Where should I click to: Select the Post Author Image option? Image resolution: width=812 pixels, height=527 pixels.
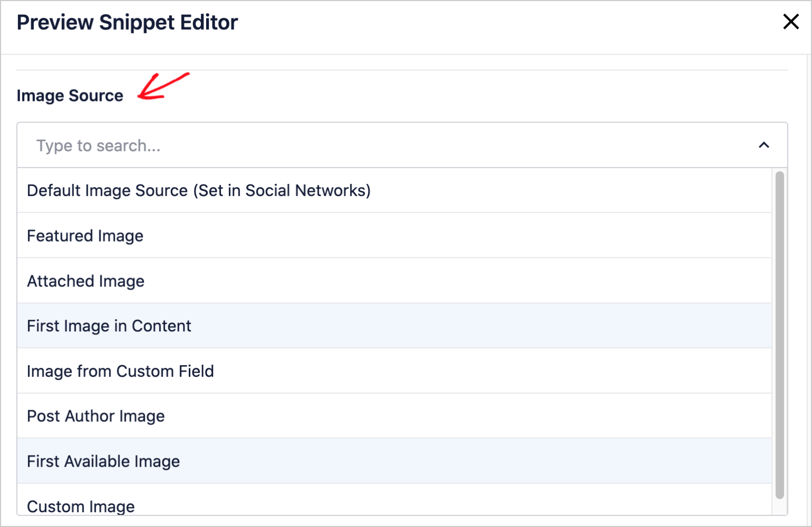(96, 416)
